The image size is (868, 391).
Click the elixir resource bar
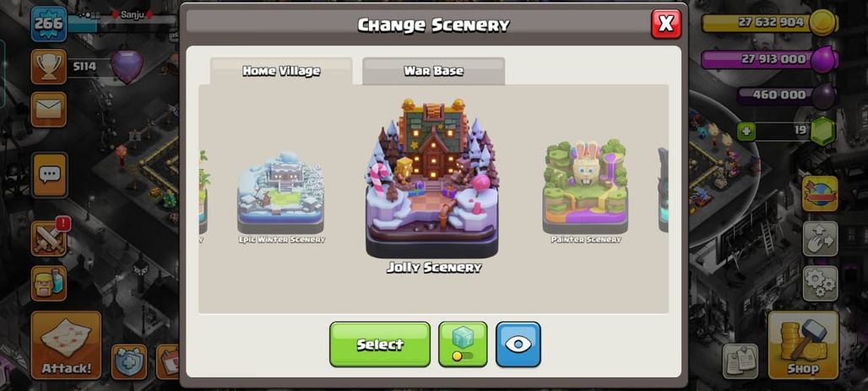coord(769,59)
